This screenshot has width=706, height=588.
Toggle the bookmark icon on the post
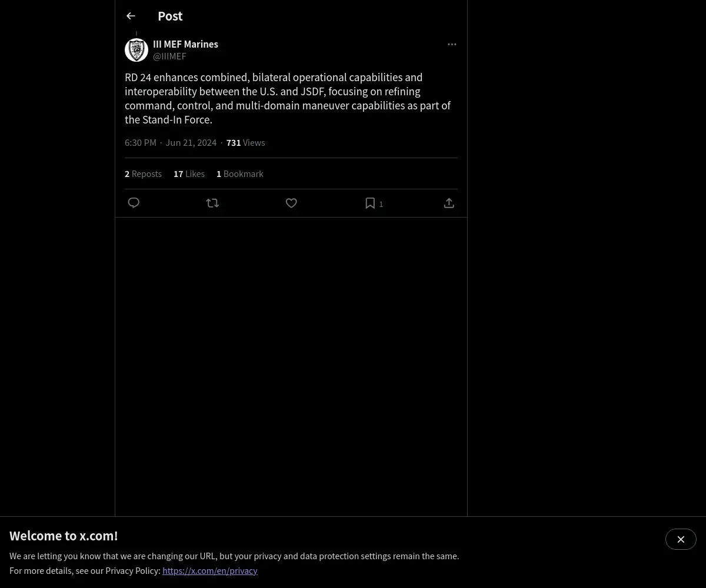[x=370, y=203]
